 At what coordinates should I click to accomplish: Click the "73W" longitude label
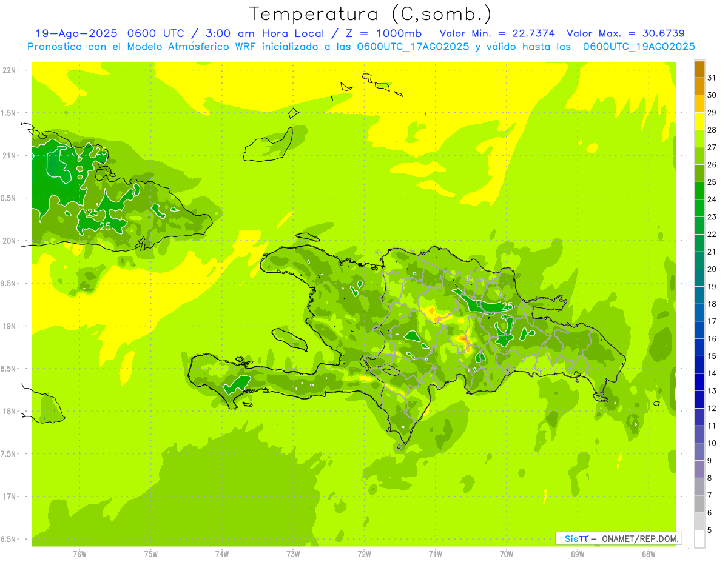click(x=293, y=554)
